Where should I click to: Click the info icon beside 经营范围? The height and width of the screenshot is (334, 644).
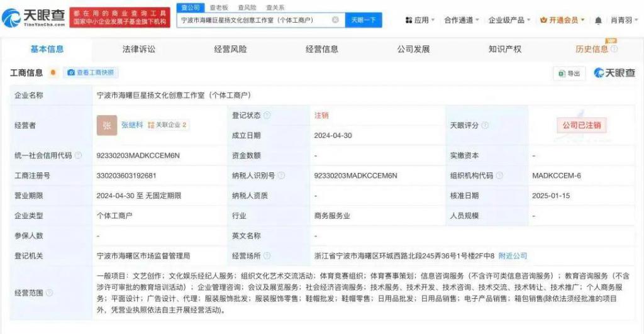[49, 292]
